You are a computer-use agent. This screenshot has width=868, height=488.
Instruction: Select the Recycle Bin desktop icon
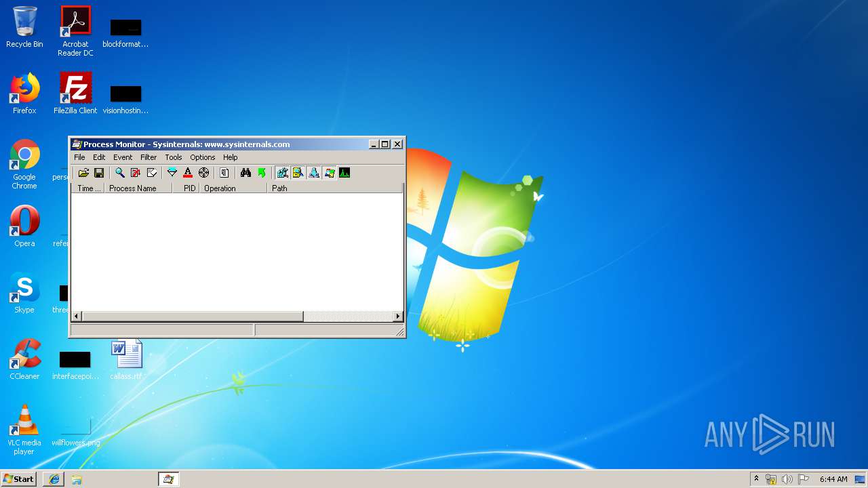coord(24,27)
